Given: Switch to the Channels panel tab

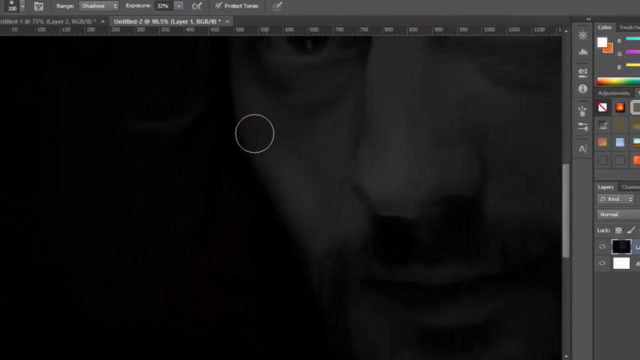Looking at the screenshot, I should click(630, 187).
